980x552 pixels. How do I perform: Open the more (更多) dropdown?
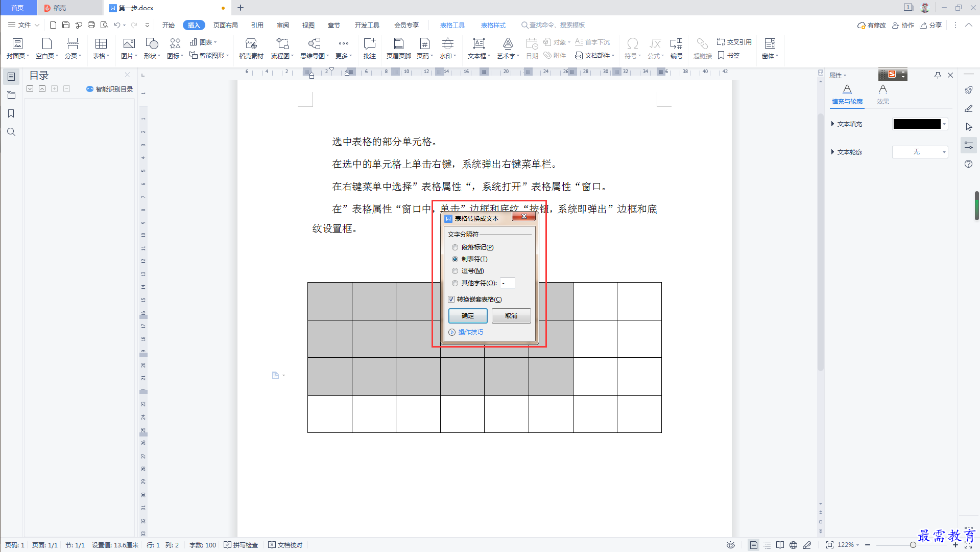[344, 49]
